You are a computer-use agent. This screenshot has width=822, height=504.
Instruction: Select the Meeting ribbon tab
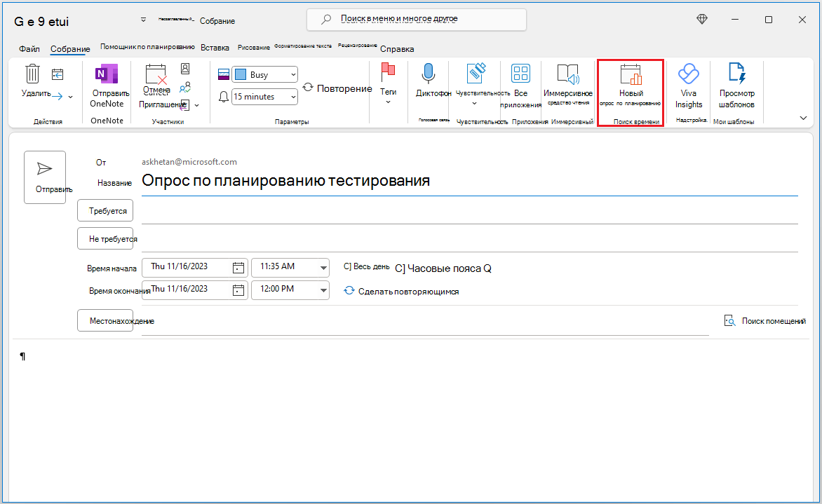click(x=70, y=49)
